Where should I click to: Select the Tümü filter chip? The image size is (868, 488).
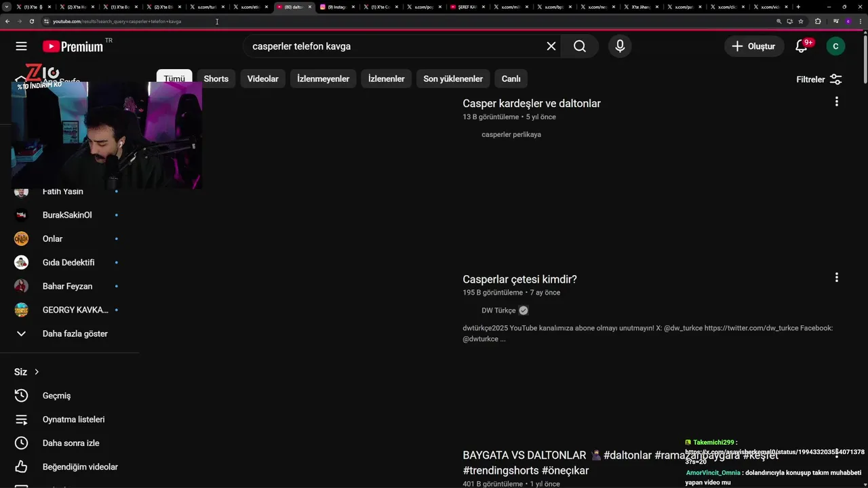pos(174,79)
